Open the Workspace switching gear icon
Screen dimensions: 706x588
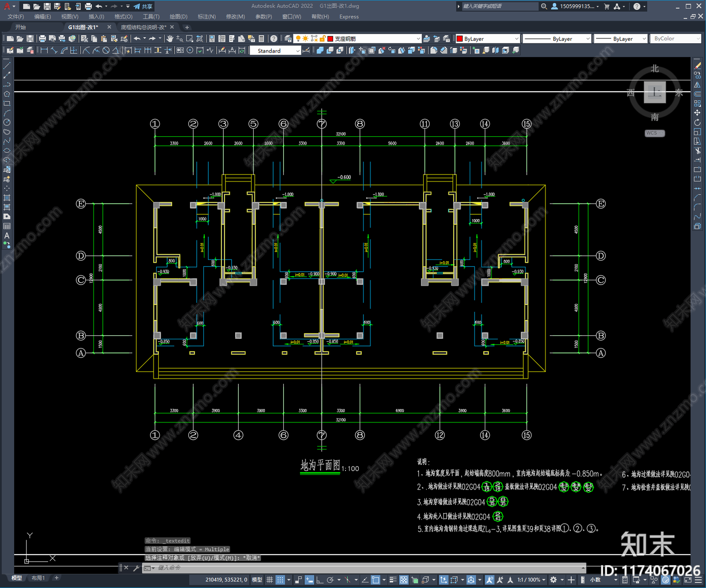553,580
